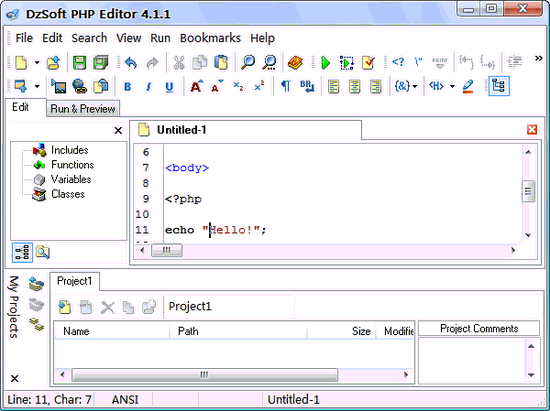Undo the last action
The image size is (550, 411).
pyautogui.click(x=131, y=63)
